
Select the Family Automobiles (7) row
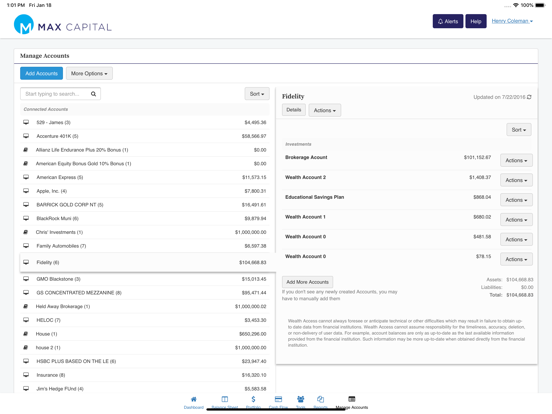click(145, 246)
